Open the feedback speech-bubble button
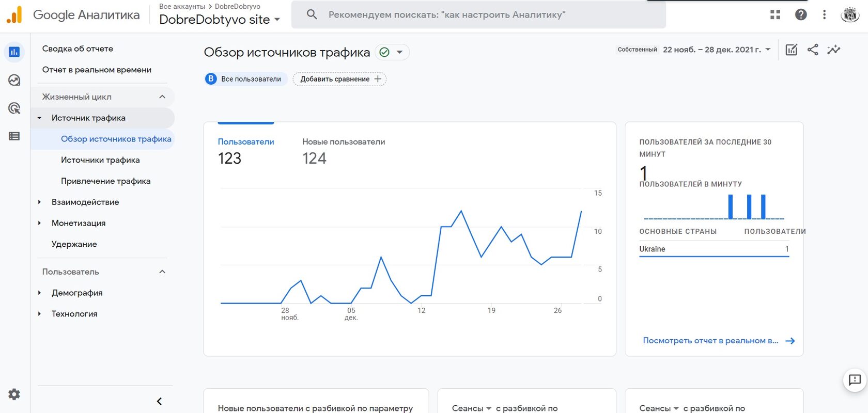 [855, 380]
